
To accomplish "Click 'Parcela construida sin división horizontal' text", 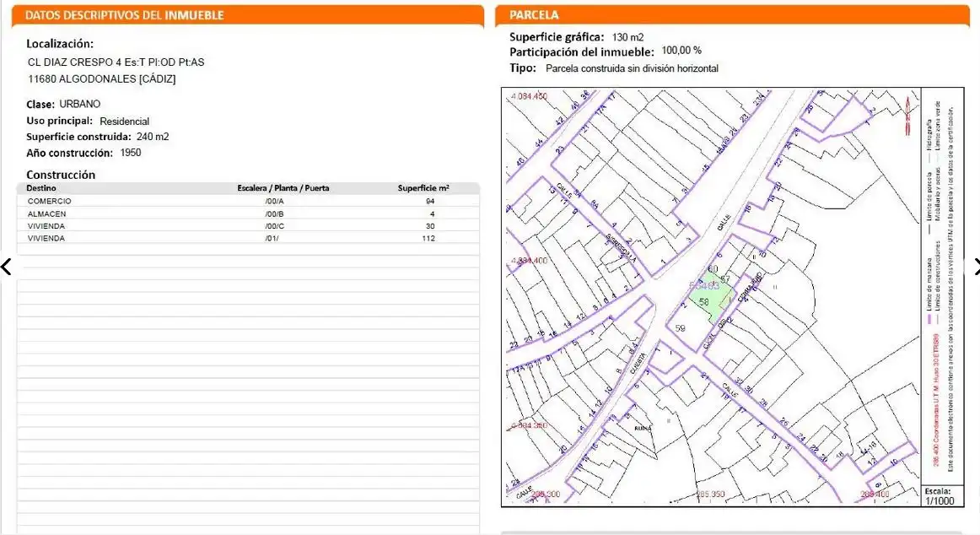I will click(632, 68).
